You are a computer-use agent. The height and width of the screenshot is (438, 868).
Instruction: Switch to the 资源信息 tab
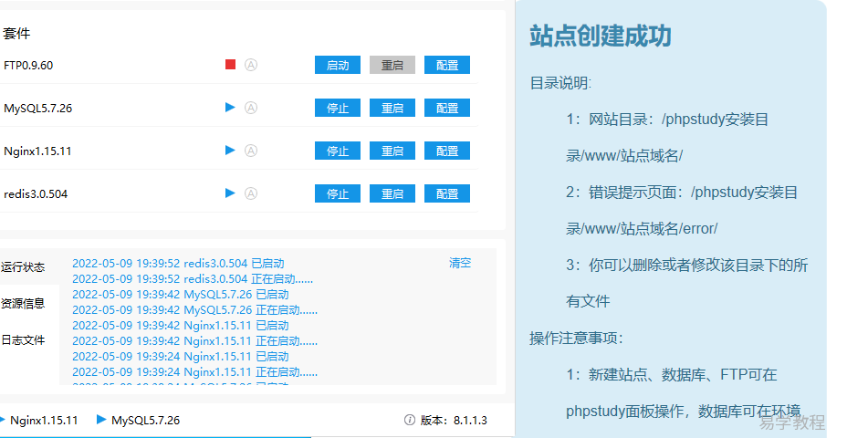[x=23, y=304]
